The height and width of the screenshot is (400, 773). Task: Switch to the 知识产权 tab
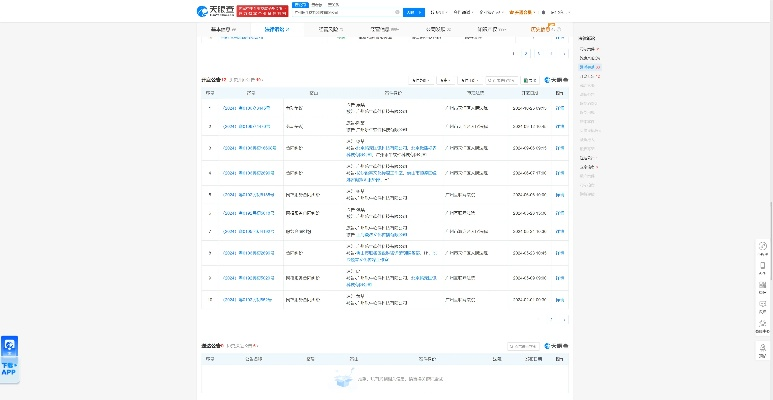[492, 30]
